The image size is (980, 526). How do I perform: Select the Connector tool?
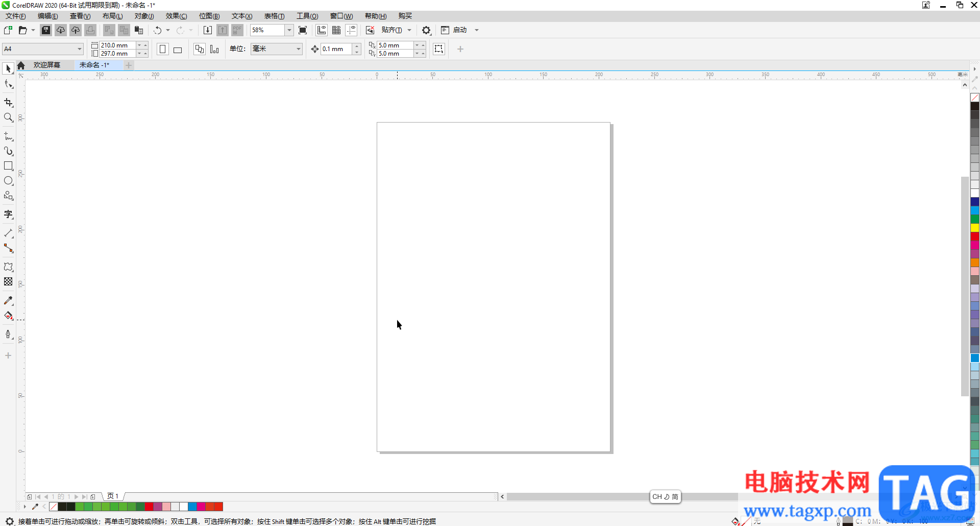point(8,248)
